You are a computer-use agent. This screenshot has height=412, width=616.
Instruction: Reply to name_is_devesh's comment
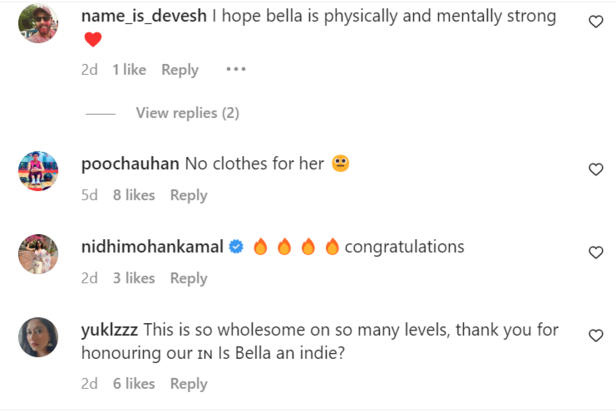(x=180, y=70)
